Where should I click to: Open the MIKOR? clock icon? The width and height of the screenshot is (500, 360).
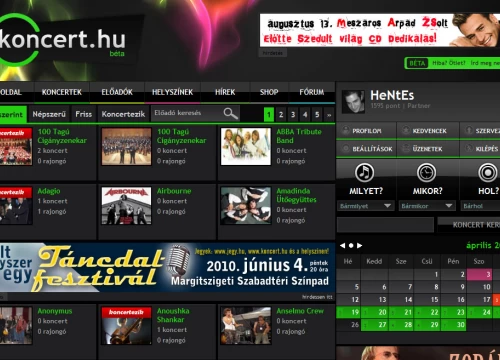coord(426,172)
